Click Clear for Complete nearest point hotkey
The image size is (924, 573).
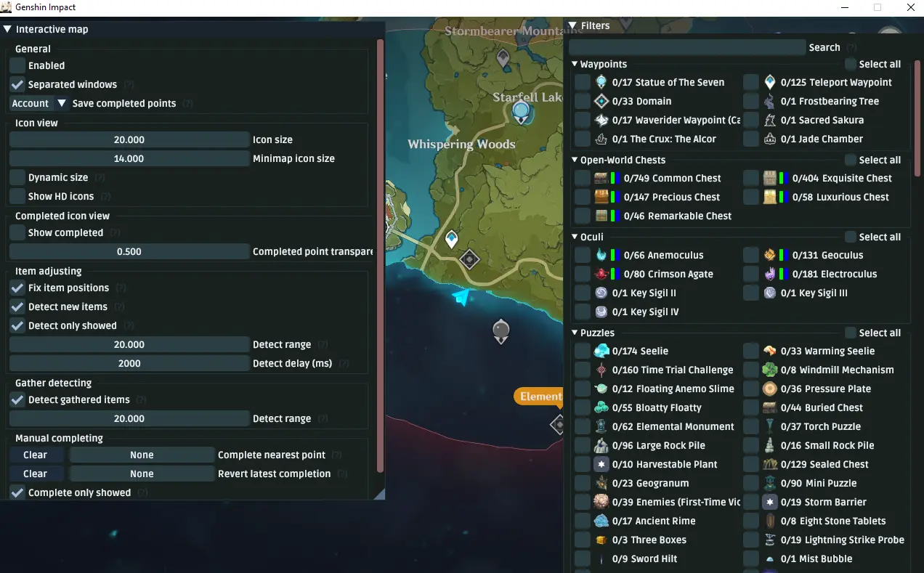coord(36,455)
